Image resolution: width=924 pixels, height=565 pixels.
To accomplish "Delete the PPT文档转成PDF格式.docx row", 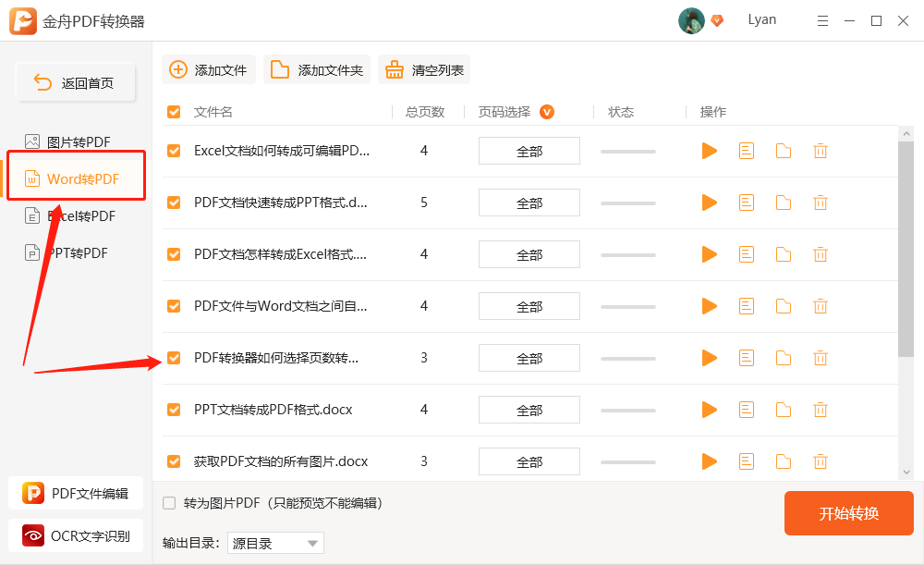I will pyautogui.click(x=821, y=410).
